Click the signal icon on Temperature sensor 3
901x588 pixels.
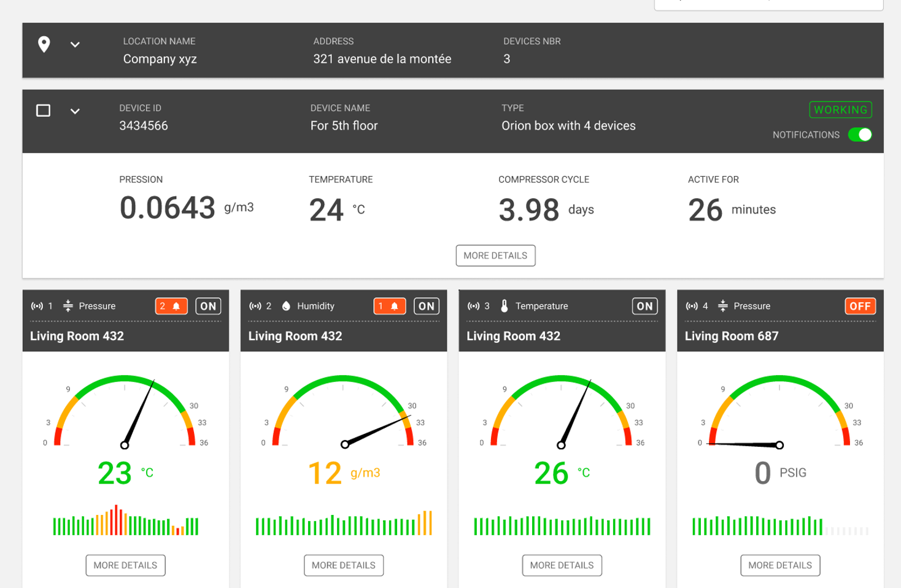[x=472, y=306]
